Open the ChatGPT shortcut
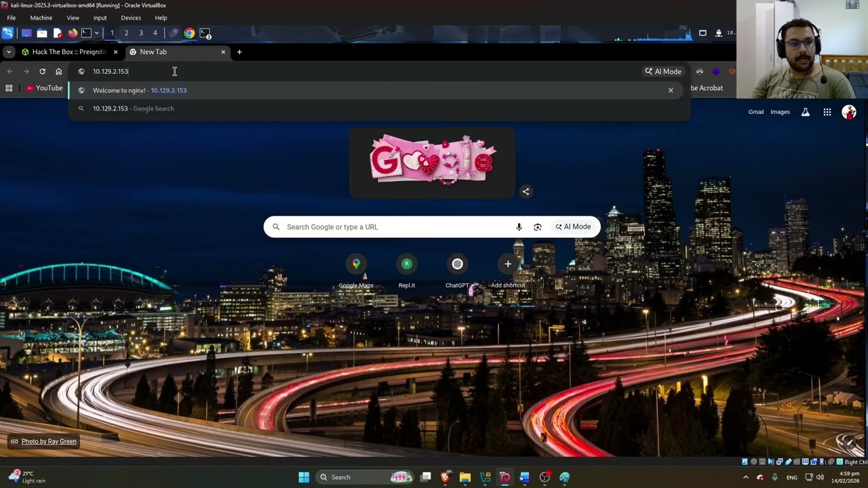The image size is (868, 488). click(457, 270)
